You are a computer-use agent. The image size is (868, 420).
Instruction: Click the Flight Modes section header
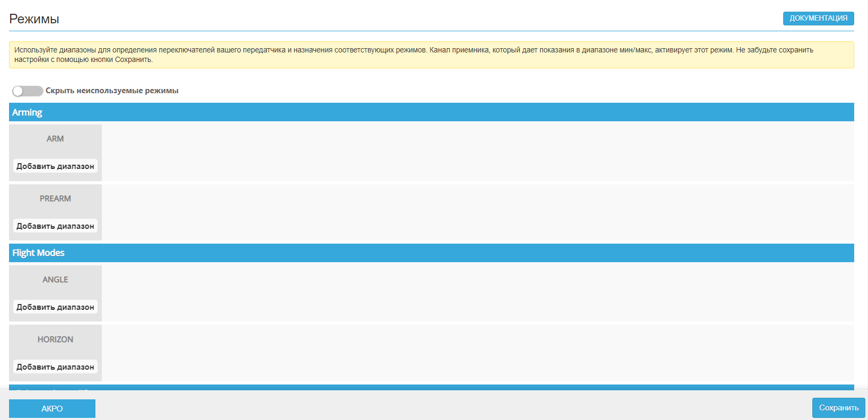[431, 253]
